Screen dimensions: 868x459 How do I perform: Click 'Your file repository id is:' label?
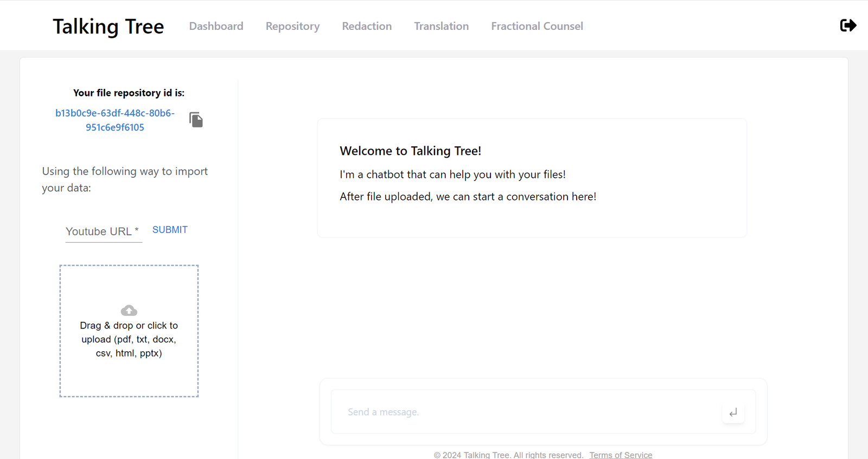click(x=129, y=93)
